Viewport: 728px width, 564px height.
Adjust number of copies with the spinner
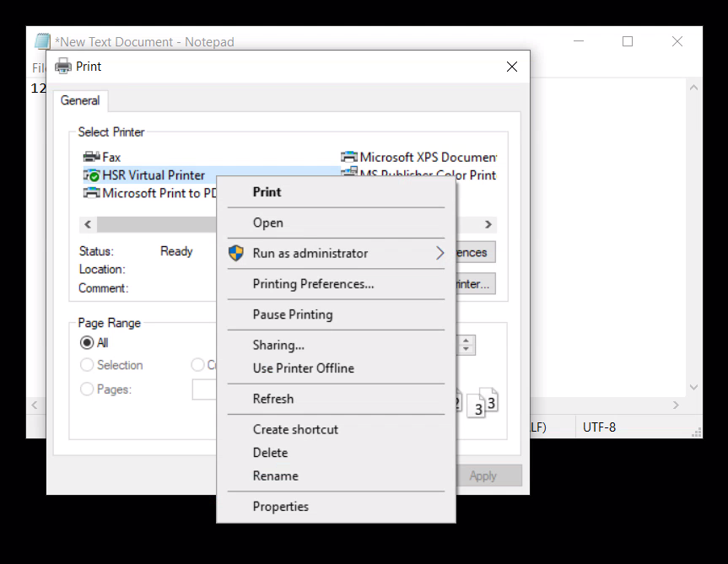pyautogui.click(x=466, y=345)
